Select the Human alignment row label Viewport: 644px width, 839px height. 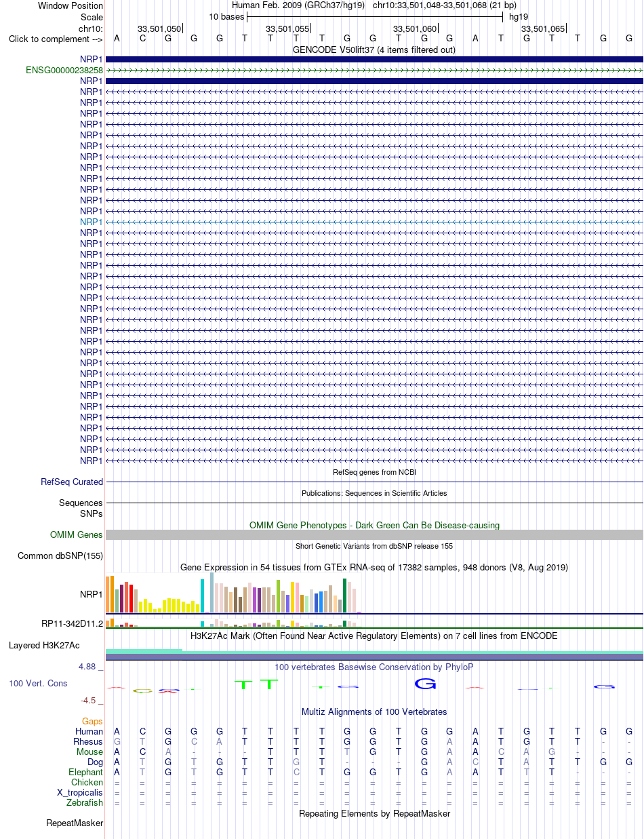point(89,731)
